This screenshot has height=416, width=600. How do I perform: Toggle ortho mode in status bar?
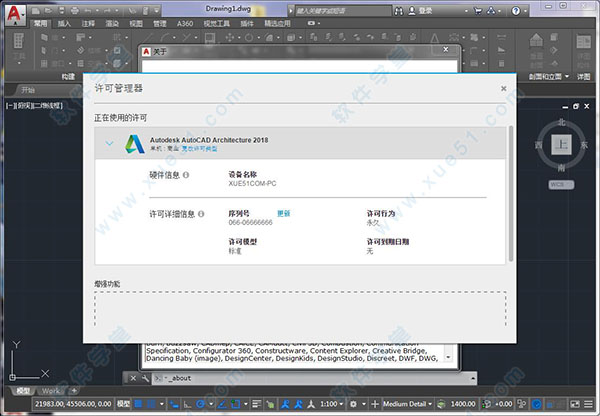coord(188,404)
